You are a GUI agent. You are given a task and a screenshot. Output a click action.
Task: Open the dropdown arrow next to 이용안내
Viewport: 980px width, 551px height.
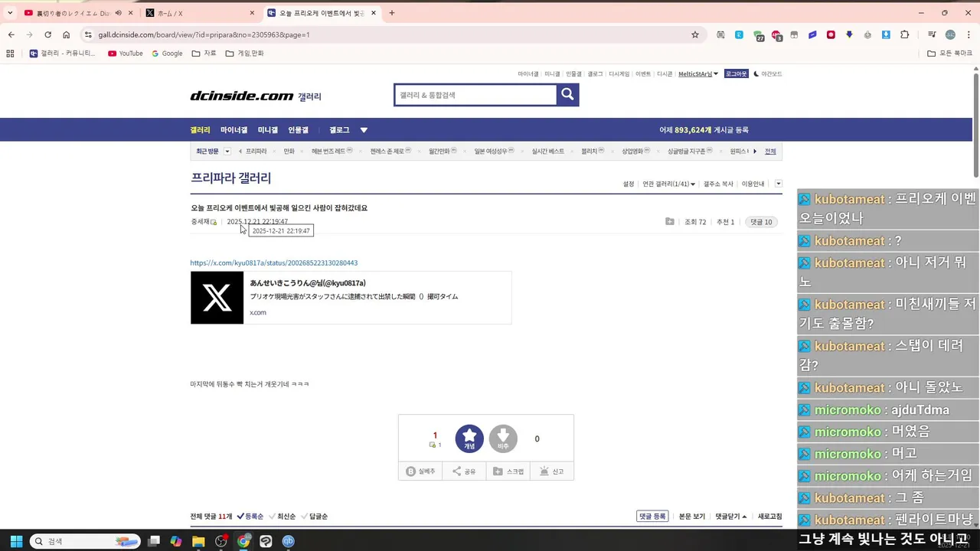[779, 184]
